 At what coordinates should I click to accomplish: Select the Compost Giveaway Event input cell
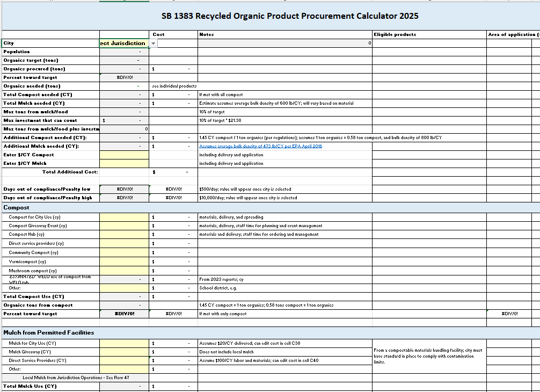(x=123, y=226)
